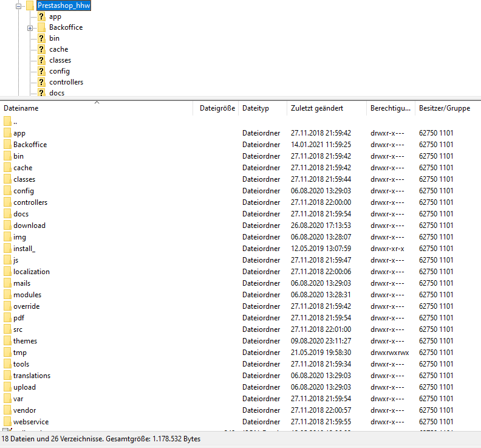Select the upload folder name
Image resolution: width=481 pixels, height=448 pixels.
[x=24, y=387]
